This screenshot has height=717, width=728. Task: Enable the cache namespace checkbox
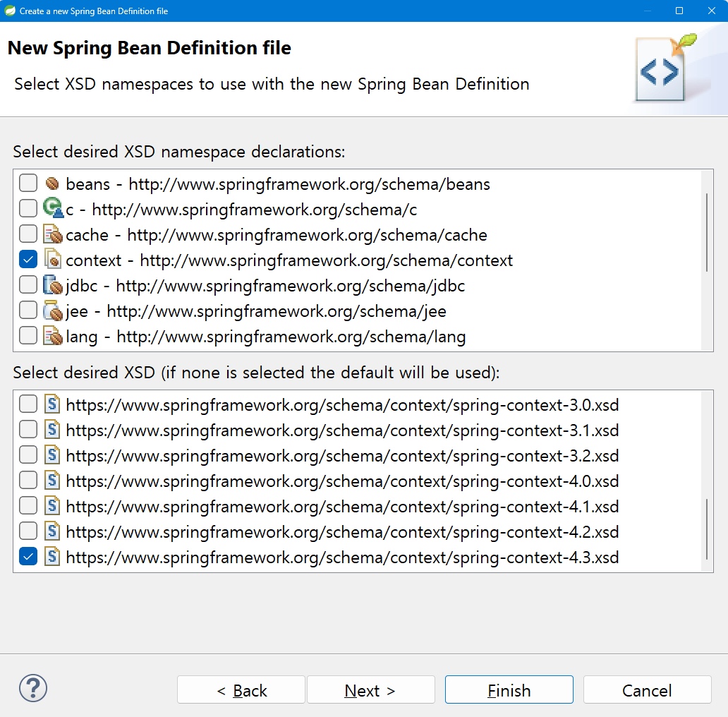pyautogui.click(x=28, y=234)
